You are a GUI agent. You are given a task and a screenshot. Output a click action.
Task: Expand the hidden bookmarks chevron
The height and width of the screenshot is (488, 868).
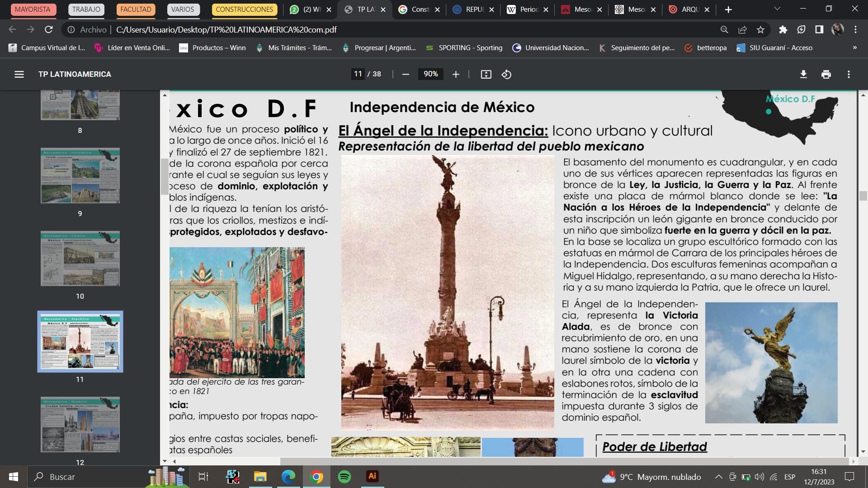(854, 47)
